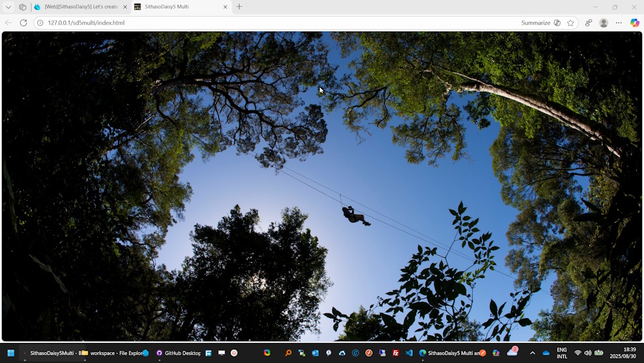Launch FileZilla from the taskbar
644x363 pixels.
tap(395, 353)
